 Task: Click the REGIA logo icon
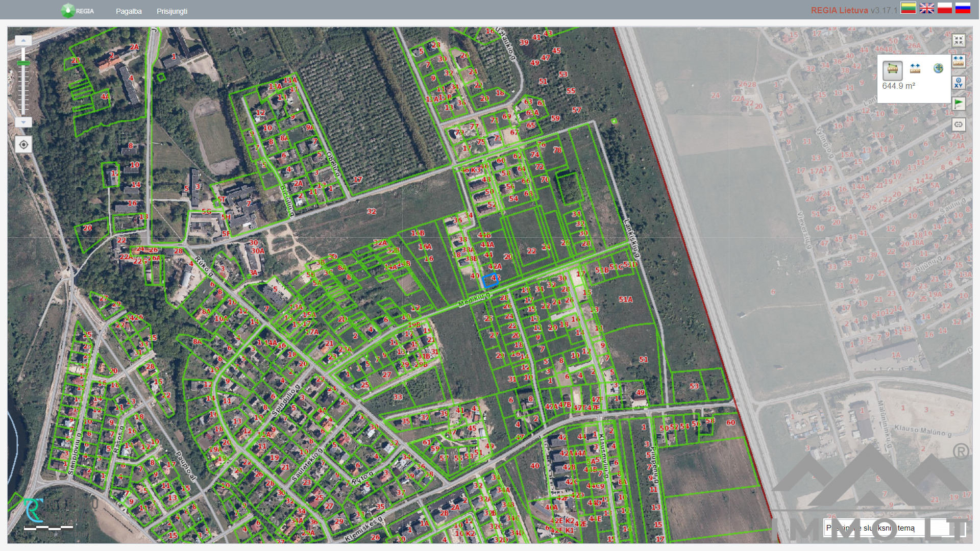[x=67, y=11]
